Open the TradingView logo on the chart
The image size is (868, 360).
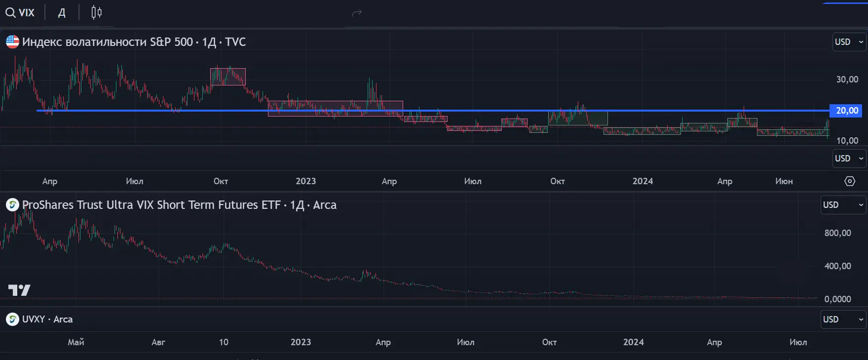[19, 290]
